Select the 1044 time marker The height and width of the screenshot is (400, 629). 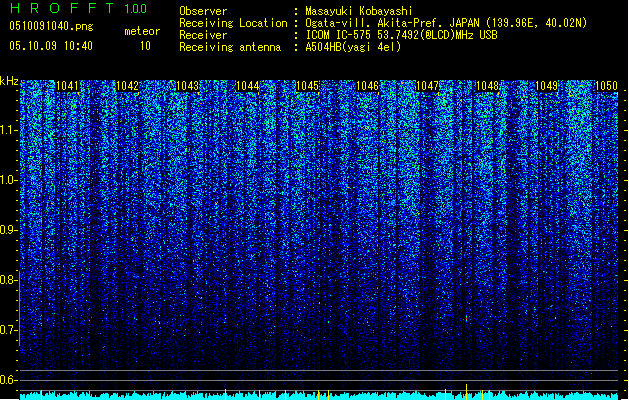click(248, 86)
